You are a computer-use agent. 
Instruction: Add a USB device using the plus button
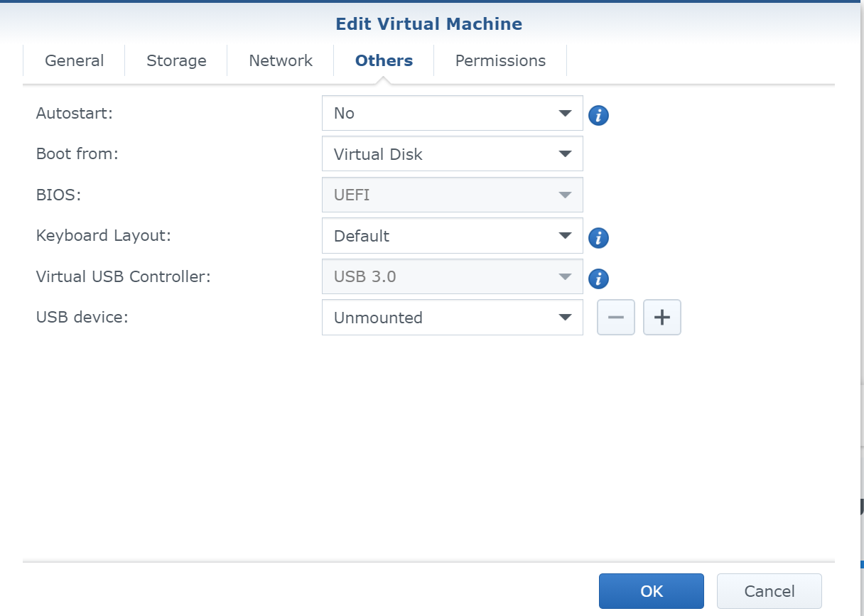[x=661, y=317]
